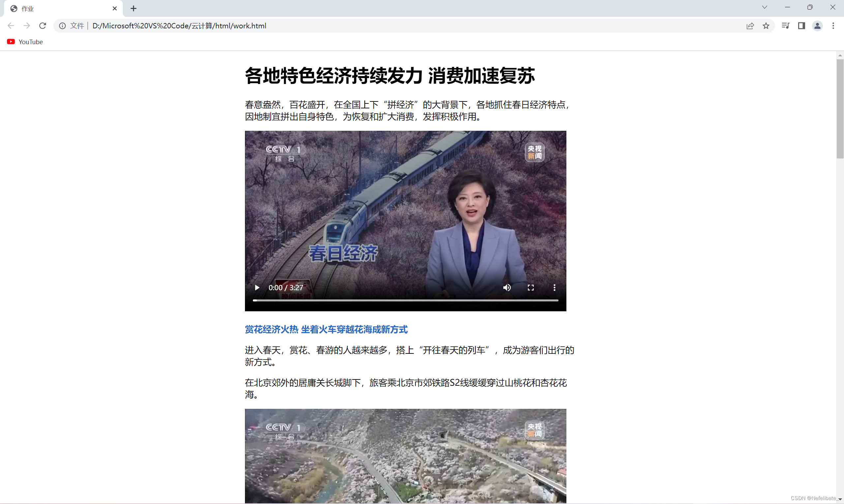The image size is (844, 504).
Task: Reload the page with the refresh button
Action: pos(43,26)
